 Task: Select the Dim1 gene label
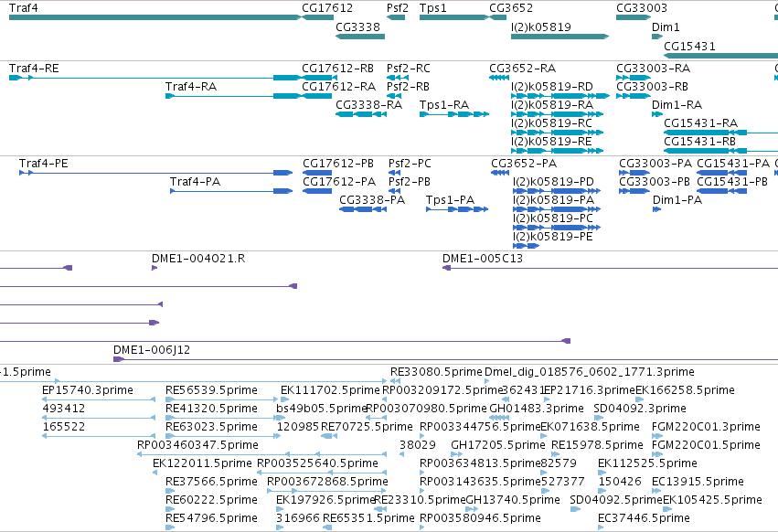[x=666, y=27]
